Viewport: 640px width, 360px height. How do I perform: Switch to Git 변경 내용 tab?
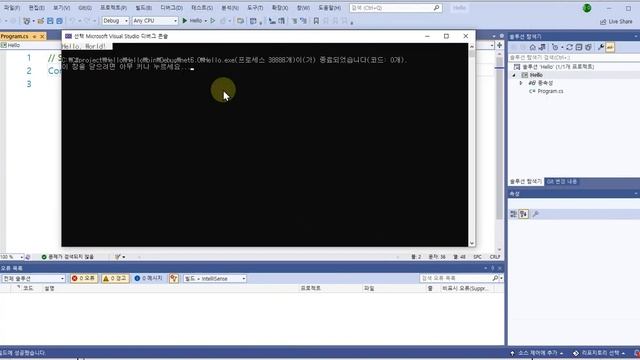[x=562, y=182]
